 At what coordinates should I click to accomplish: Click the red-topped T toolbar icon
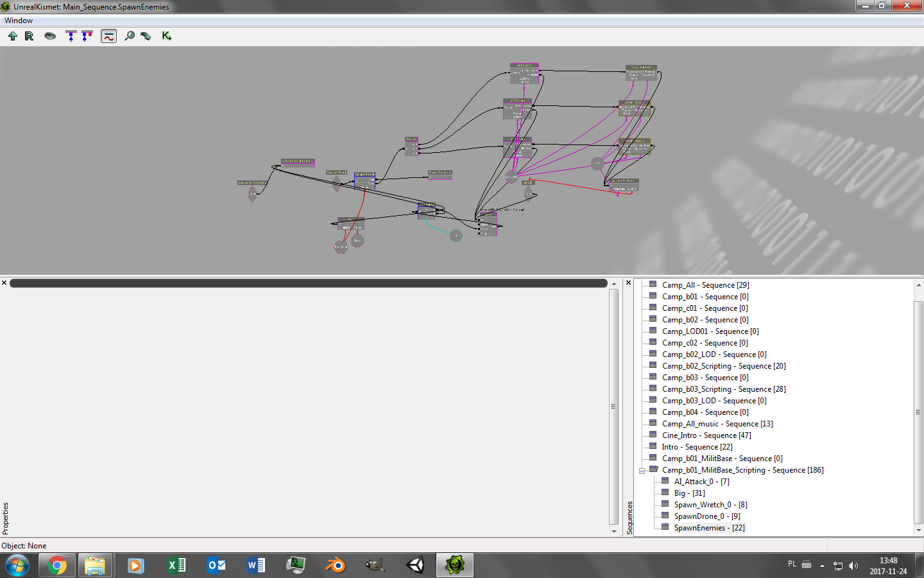click(87, 36)
